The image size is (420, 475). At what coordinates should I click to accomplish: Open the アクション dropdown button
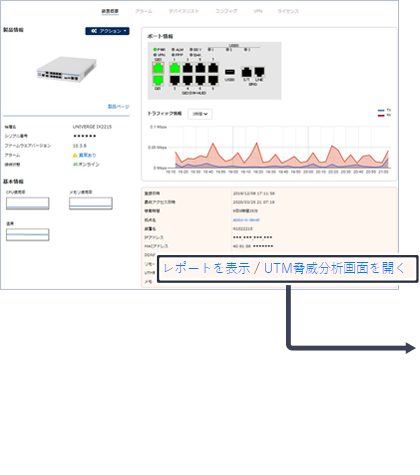click(107, 31)
